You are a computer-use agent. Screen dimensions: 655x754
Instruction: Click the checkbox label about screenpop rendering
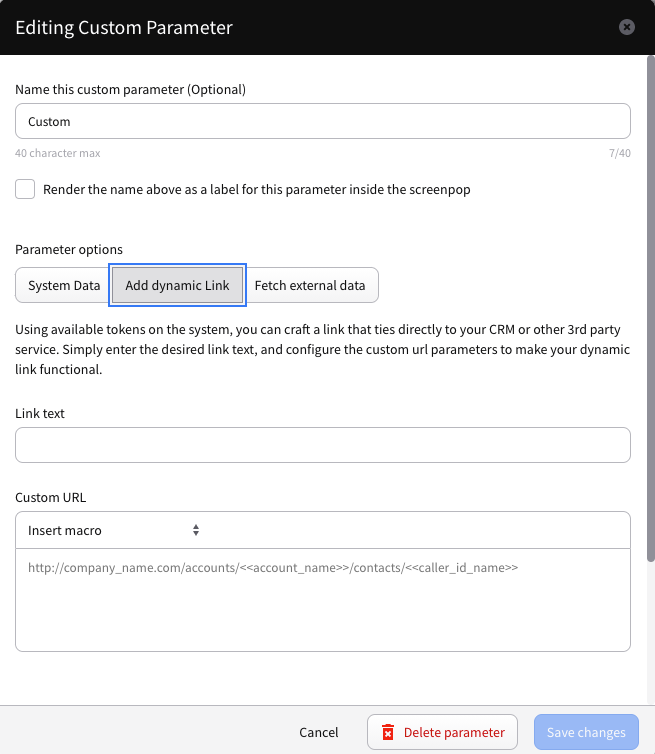(x=257, y=189)
